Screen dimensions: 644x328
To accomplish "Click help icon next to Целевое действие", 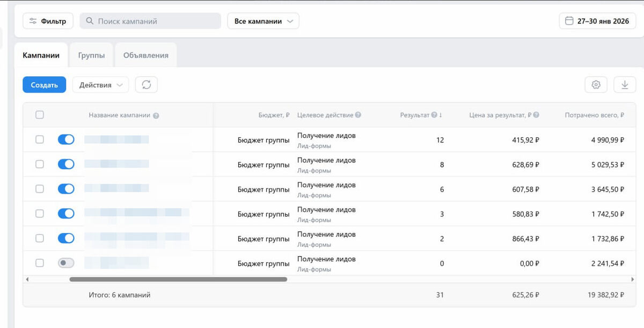I will point(358,115).
